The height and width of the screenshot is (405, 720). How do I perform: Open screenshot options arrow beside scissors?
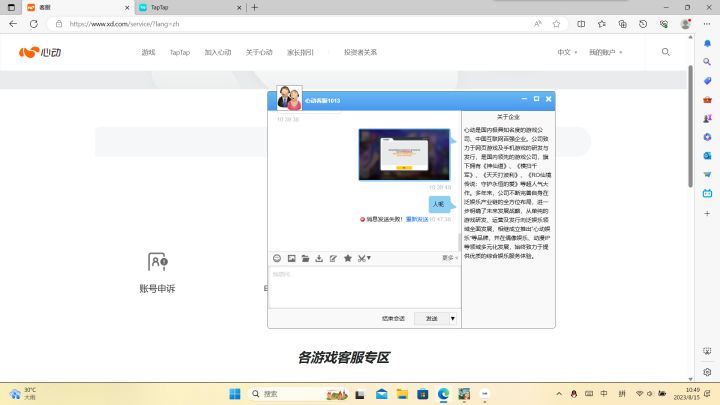[369, 258]
